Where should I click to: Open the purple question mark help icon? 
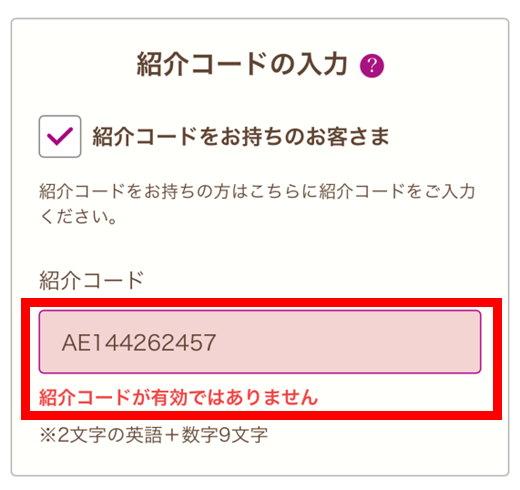(372, 66)
